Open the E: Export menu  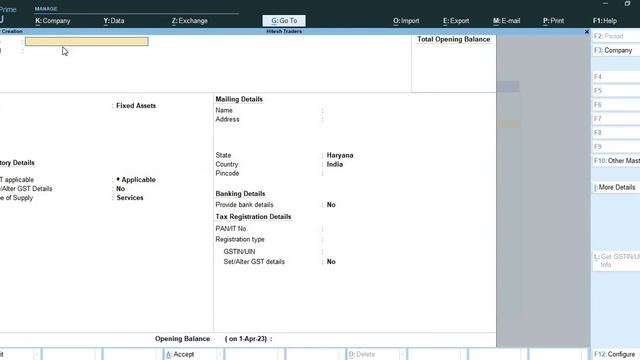pos(456,21)
